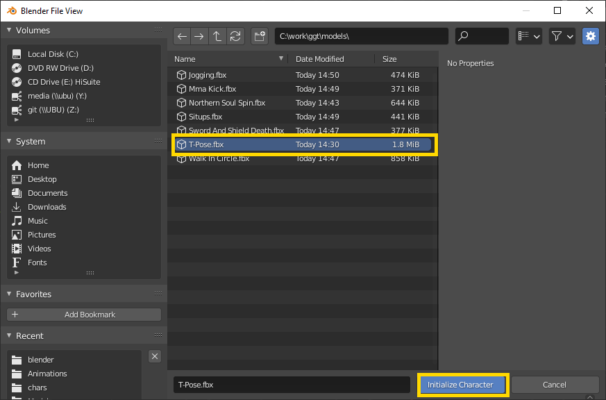Screen dimensions: 606x400
Task: Toggle the settings gear region
Action: click(x=590, y=36)
